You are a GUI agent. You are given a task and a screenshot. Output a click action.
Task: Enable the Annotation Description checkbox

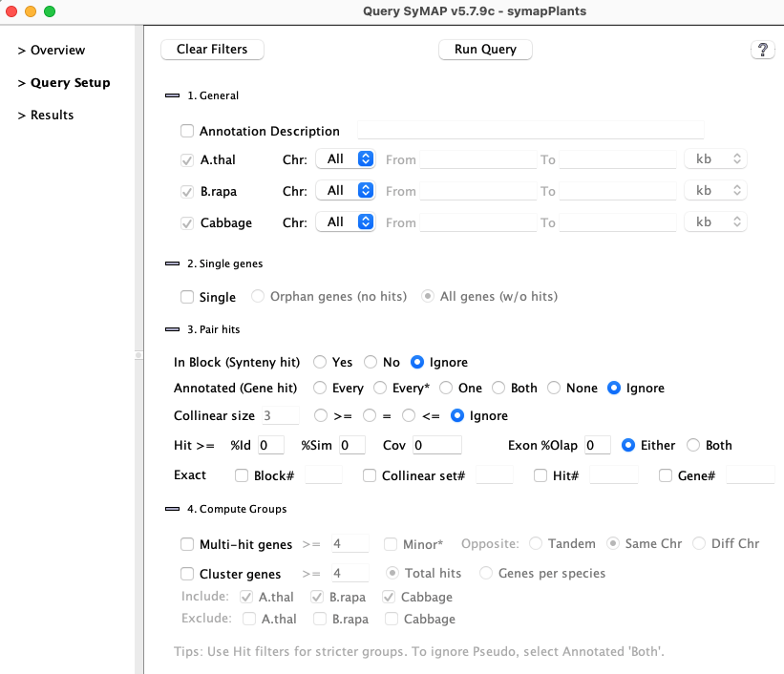187,131
